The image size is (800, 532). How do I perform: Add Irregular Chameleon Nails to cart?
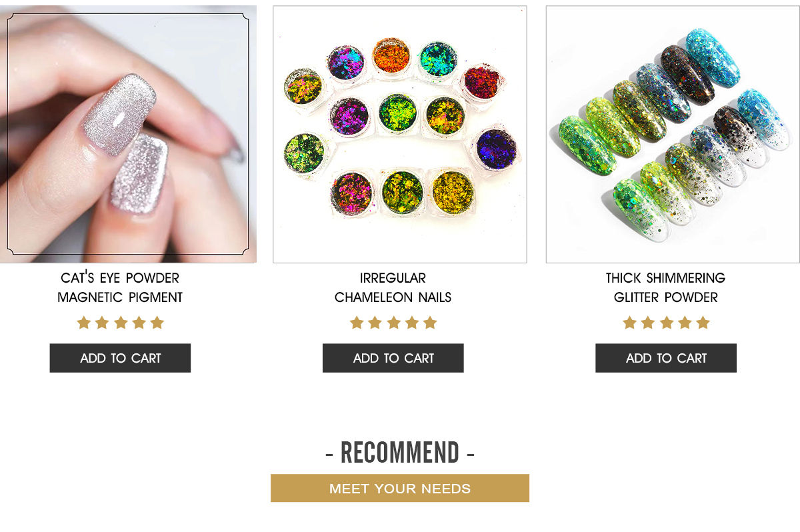pos(393,358)
